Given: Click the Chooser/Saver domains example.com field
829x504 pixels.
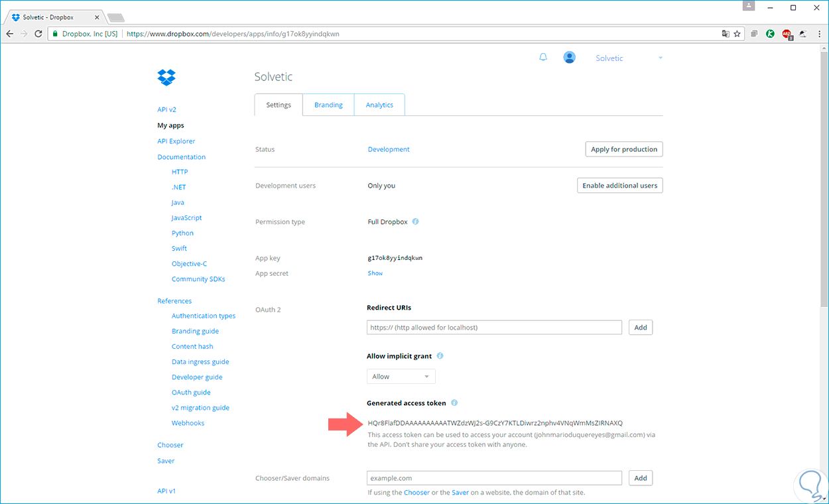Looking at the screenshot, I should coord(494,478).
